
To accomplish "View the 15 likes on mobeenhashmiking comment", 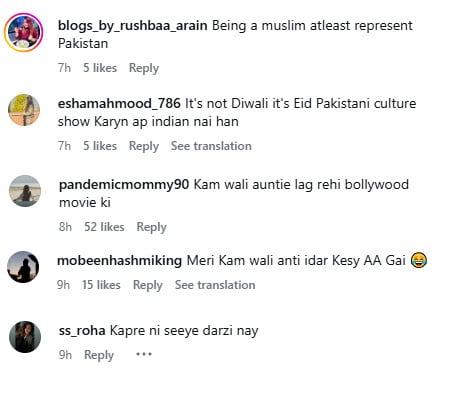I will tap(101, 285).
